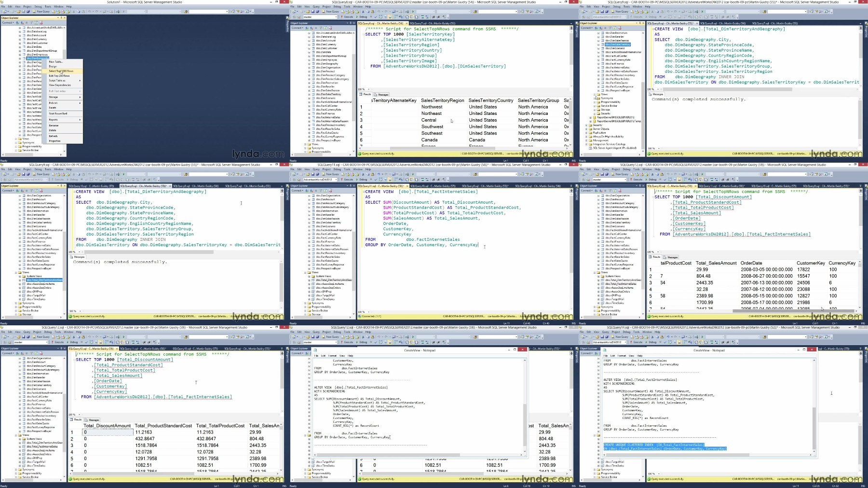Expand dbo.FactInternetSales node in SQLQuery8.sql window
The width and height of the screenshot is (868, 488).
(x=309, y=117)
